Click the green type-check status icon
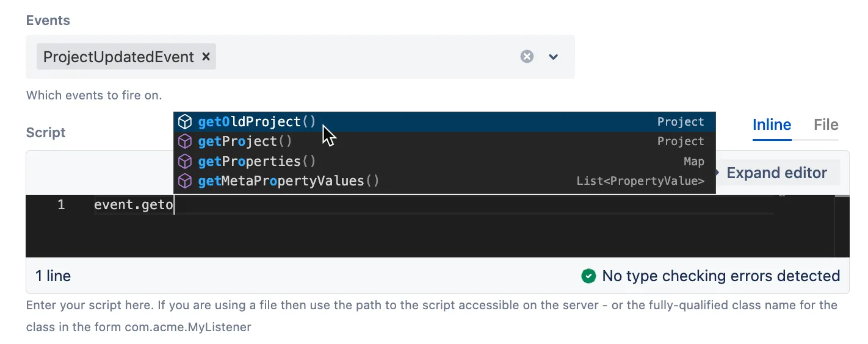 588,276
